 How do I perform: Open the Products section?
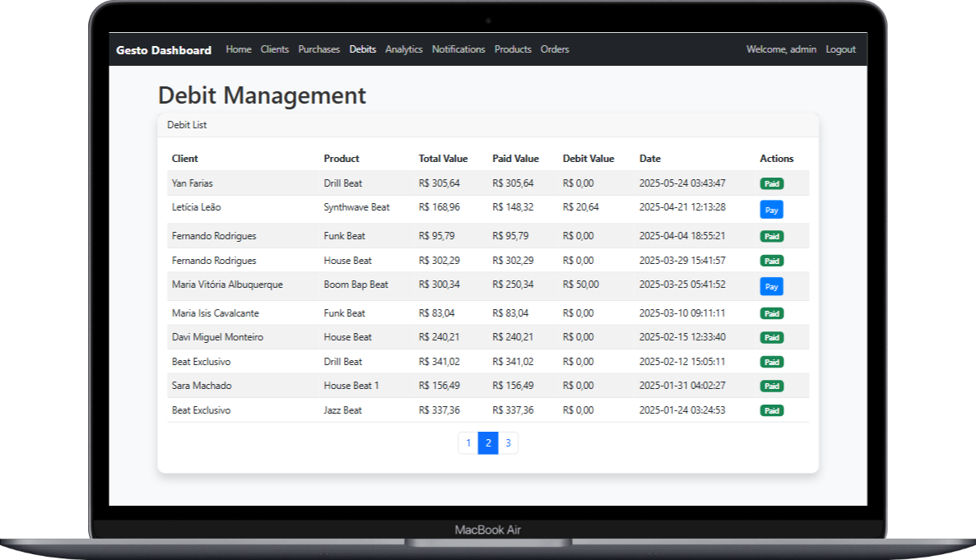(x=513, y=49)
